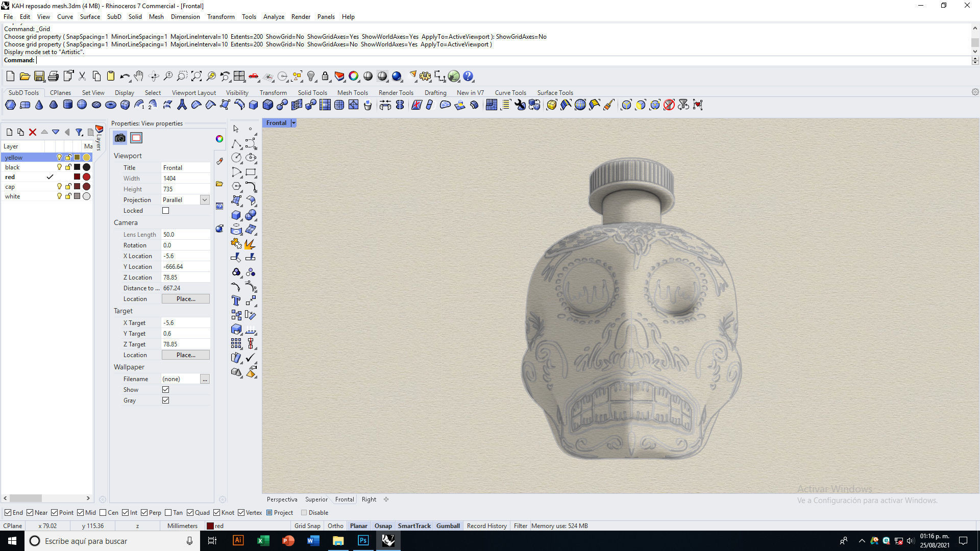Switch to the Superior viewport tab
Viewport: 980px width, 551px height.
tap(316, 499)
